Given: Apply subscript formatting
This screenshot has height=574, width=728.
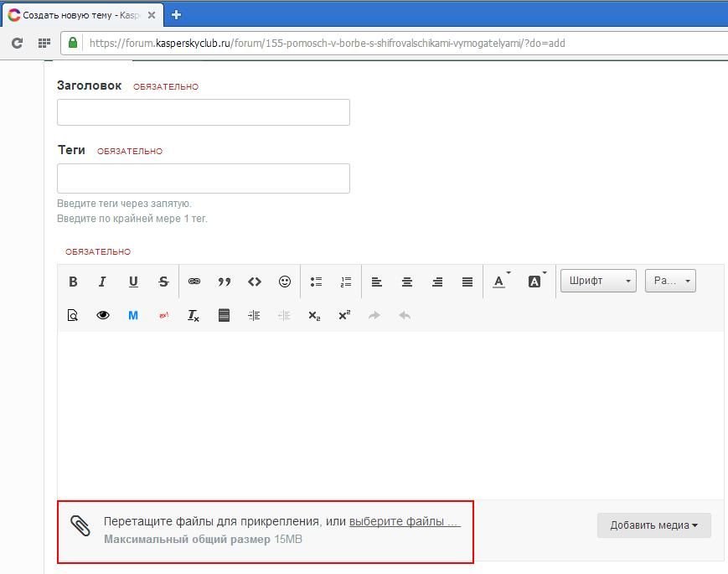Looking at the screenshot, I should (x=314, y=316).
